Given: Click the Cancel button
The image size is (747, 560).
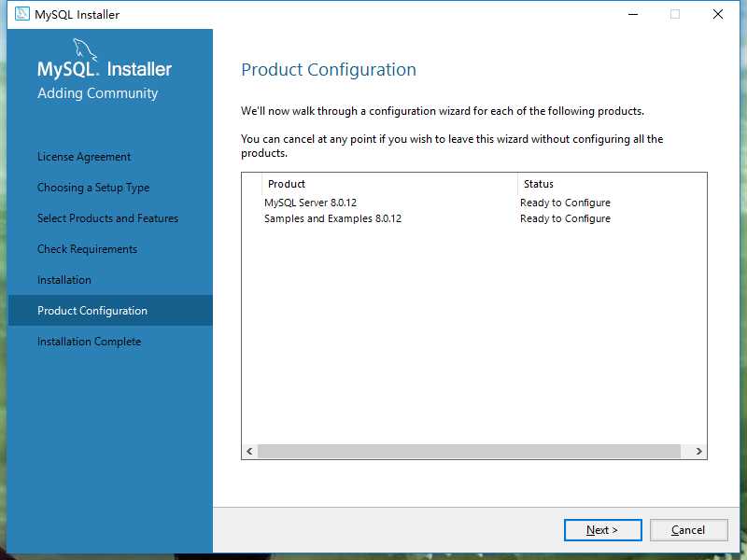Looking at the screenshot, I should click(x=688, y=530).
